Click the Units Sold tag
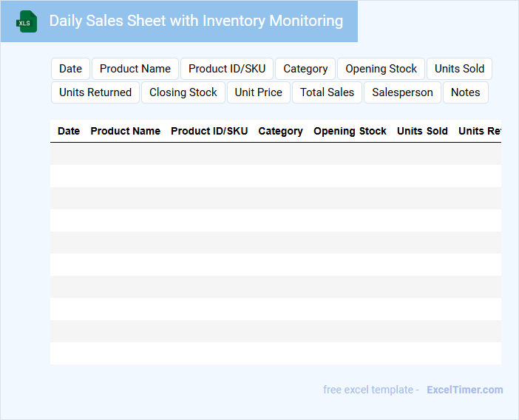The width and height of the screenshot is (519, 420). tap(459, 69)
